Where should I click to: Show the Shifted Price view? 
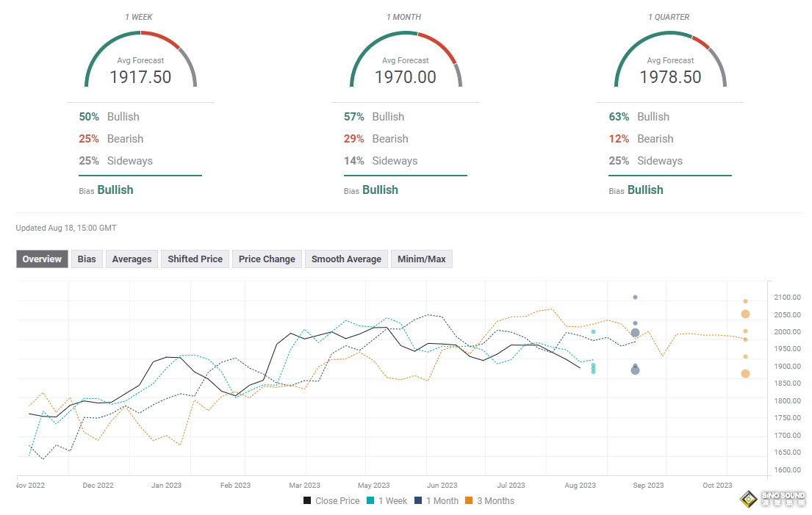(195, 259)
